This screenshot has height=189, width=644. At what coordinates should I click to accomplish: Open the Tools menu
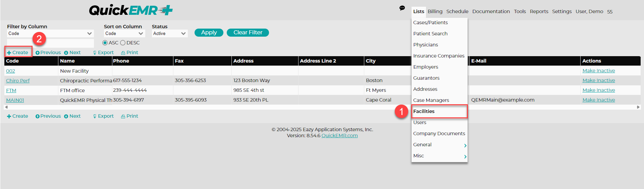tap(520, 11)
